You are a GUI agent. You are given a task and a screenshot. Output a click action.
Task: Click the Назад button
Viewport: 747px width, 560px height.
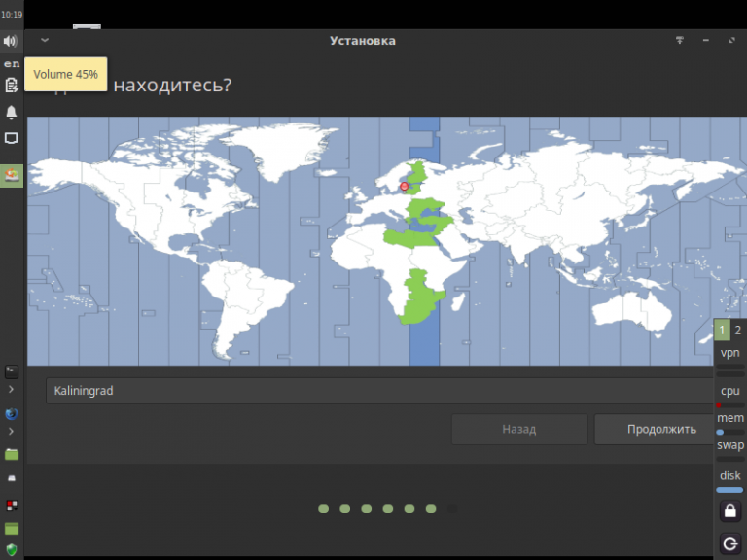[x=519, y=429]
